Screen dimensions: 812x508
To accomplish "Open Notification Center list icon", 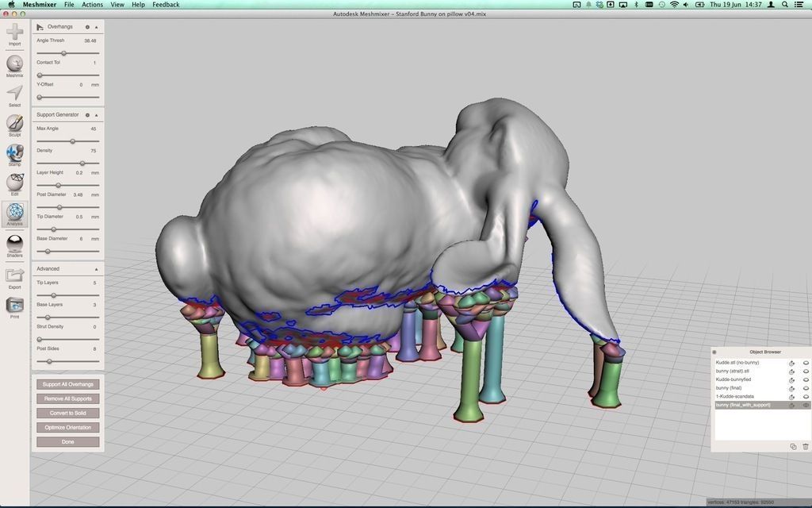I will [x=799, y=4].
